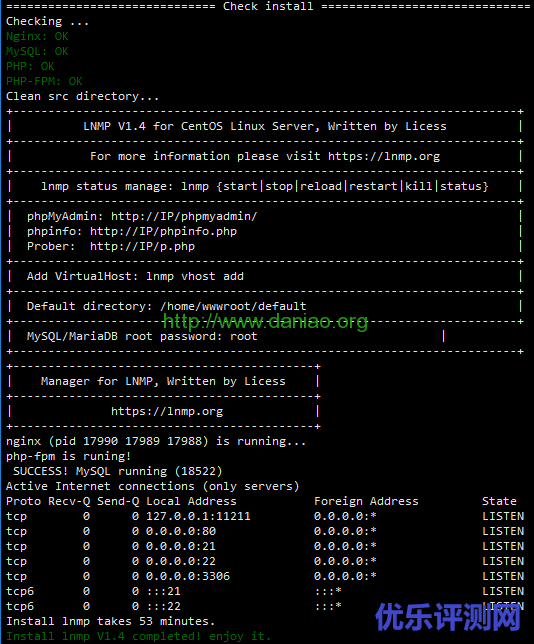Click the 'State' column header
The height and width of the screenshot is (644, 534).
(x=499, y=501)
